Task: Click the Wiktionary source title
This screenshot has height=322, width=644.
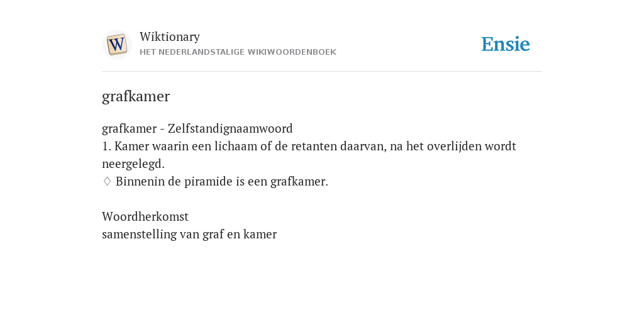Action: tap(170, 36)
